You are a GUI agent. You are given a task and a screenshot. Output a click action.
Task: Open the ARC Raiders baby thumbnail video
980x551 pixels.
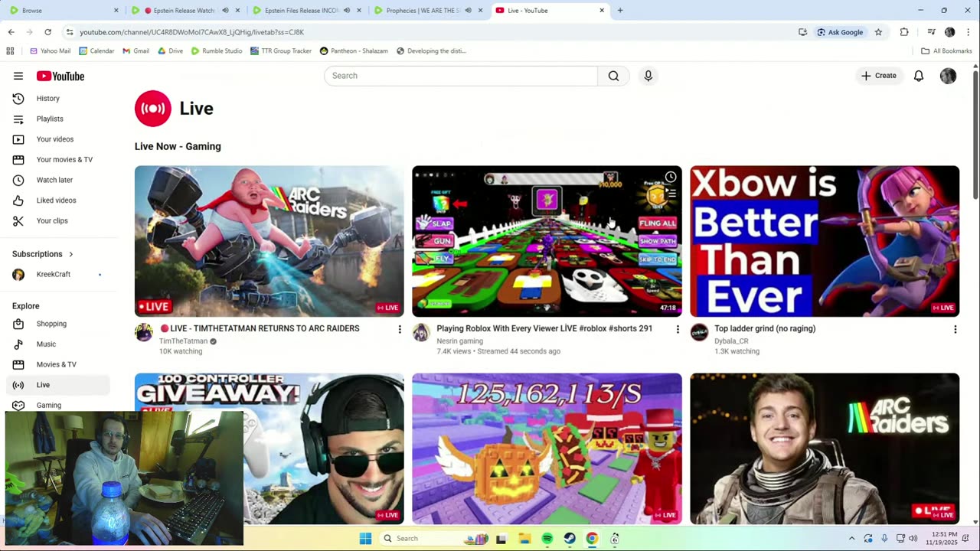point(269,241)
